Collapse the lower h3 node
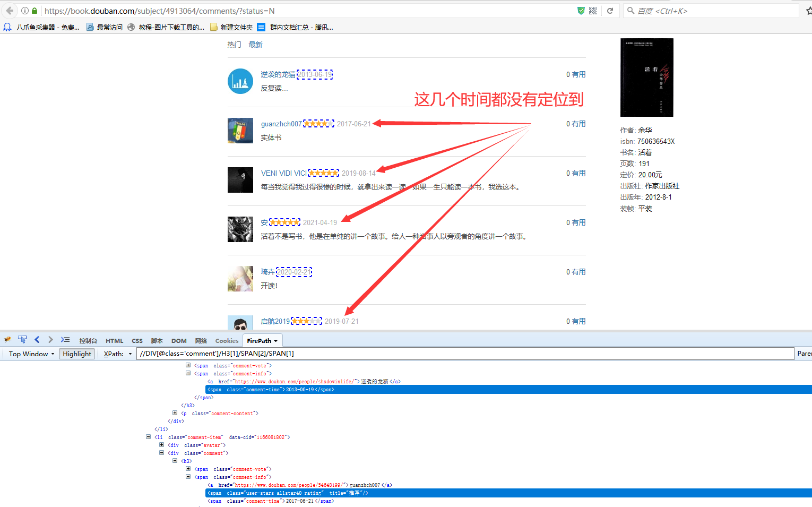Viewport: 812px width, 507px height. (x=175, y=461)
